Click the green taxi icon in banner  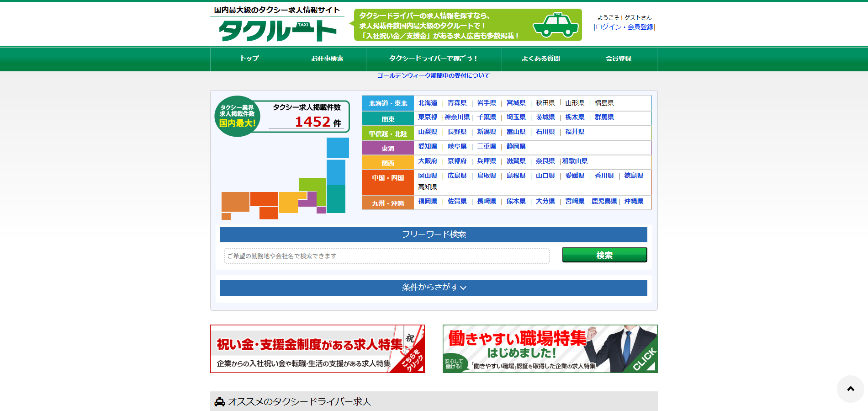click(556, 25)
